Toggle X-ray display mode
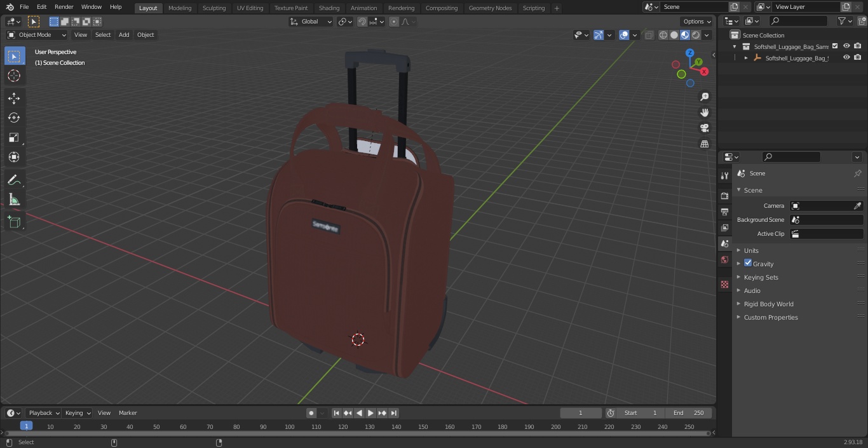 pyautogui.click(x=649, y=35)
